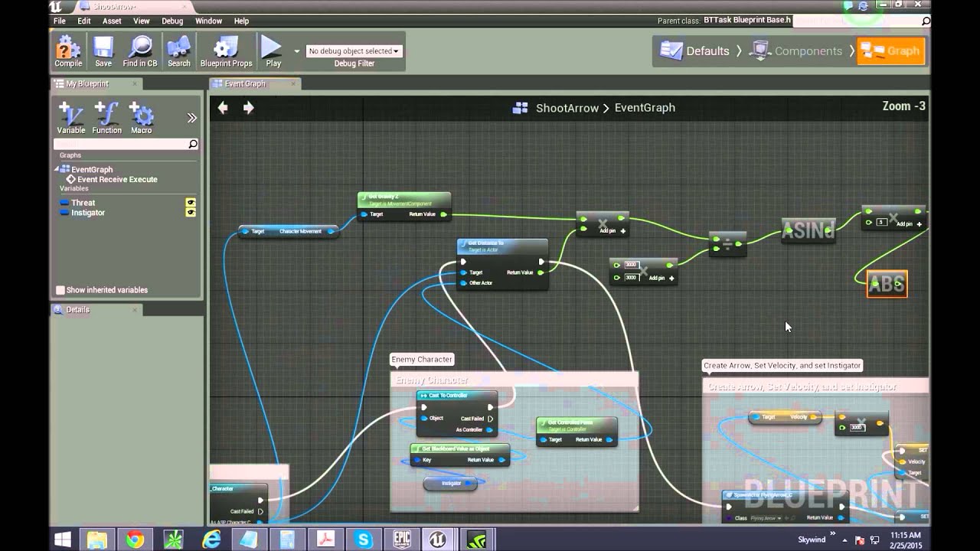This screenshot has width=980, height=551.
Task: Navigate back in graph history
Action: (223, 108)
